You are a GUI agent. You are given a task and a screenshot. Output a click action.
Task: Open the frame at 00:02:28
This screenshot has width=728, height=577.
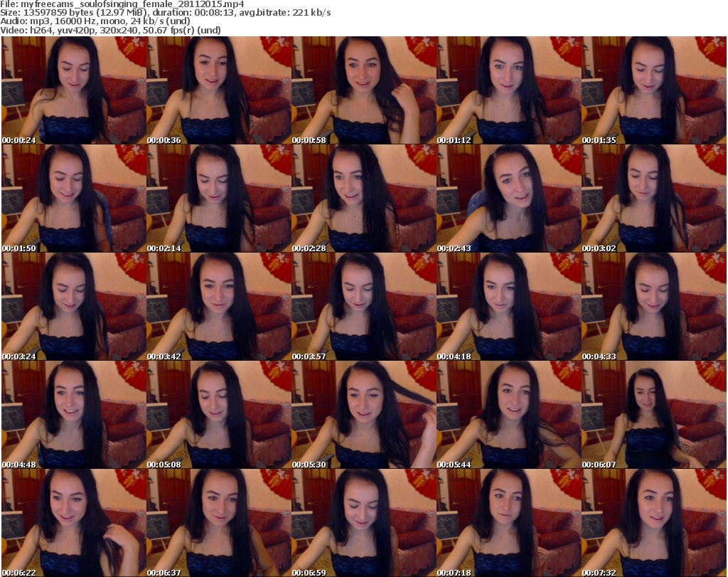364,198
